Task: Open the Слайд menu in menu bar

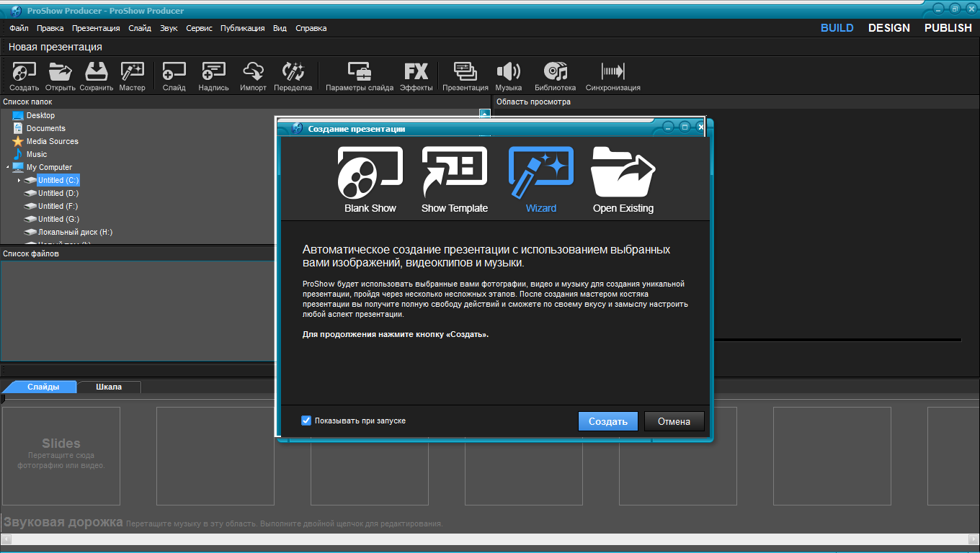Action: [x=140, y=28]
